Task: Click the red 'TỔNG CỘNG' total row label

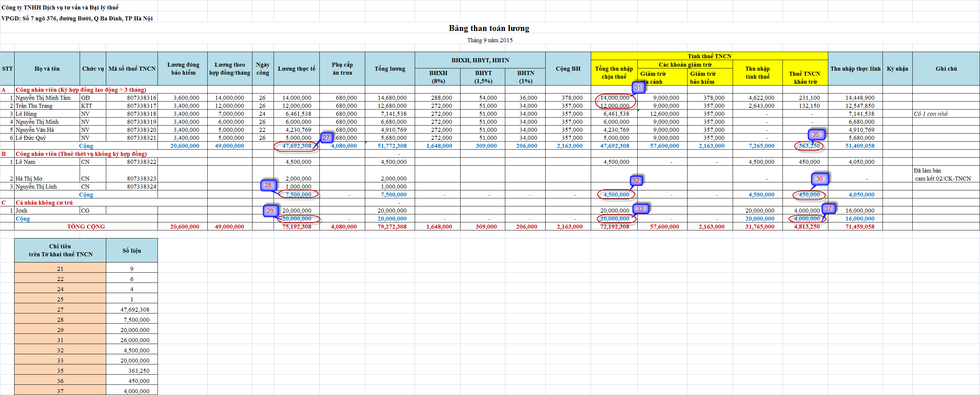Action: pyautogui.click(x=86, y=227)
